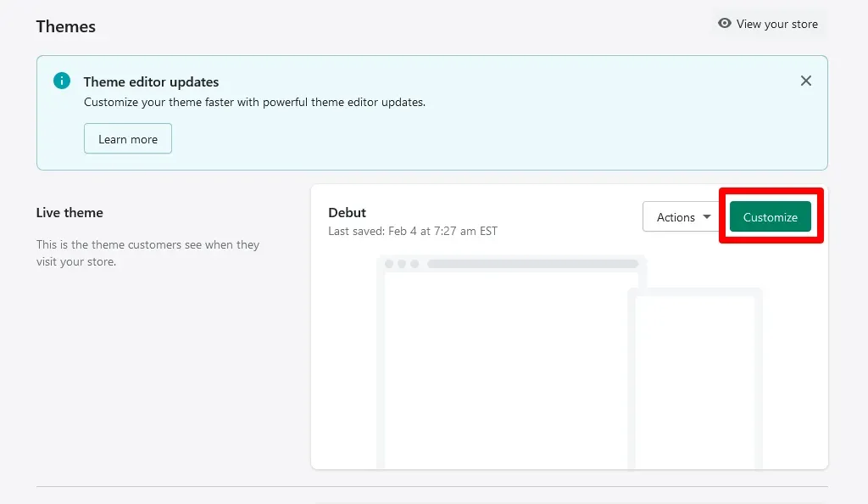
Task: Click the caret arrow on Actions button
Action: 707,217
